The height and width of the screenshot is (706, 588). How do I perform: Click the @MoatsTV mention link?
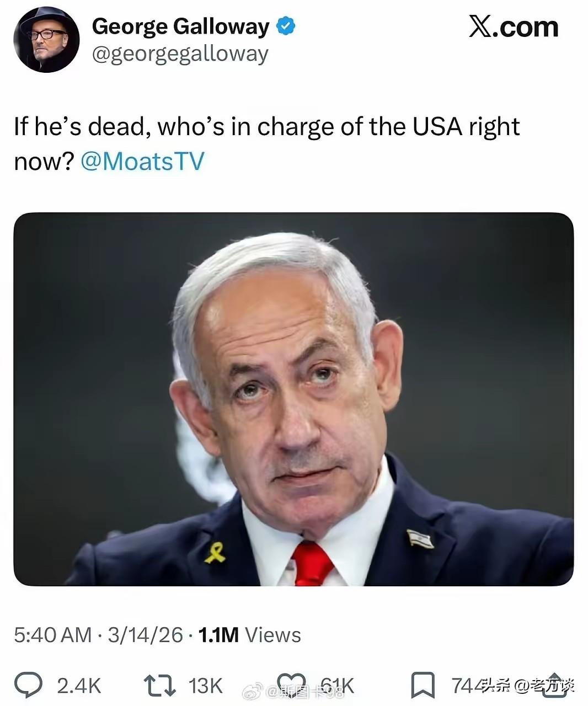(x=145, y=161)
